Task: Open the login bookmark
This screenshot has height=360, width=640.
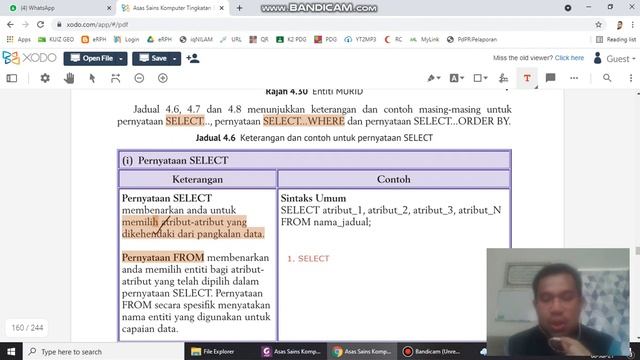Action: tap(127, 40)
